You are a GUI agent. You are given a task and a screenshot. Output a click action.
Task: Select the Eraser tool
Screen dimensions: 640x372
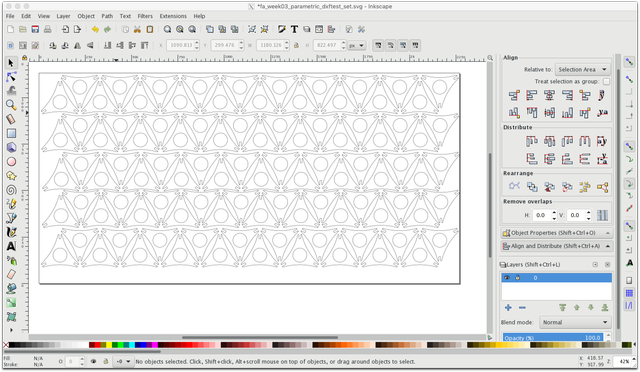coord(11,274)
